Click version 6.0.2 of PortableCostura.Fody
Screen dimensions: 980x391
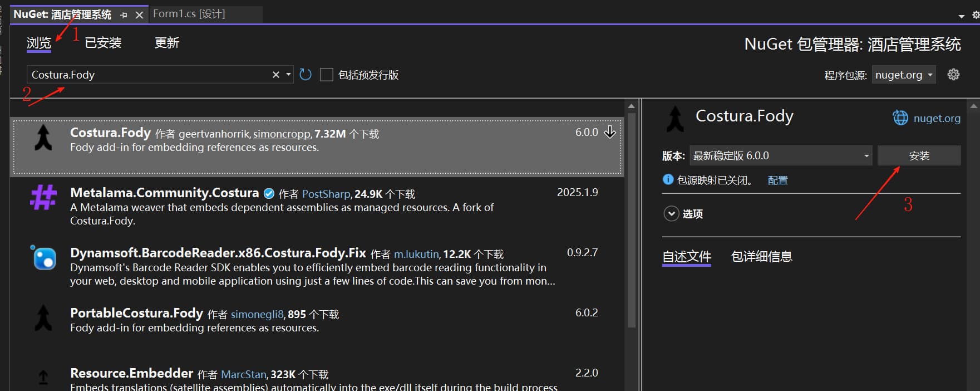tap(587, 312)
